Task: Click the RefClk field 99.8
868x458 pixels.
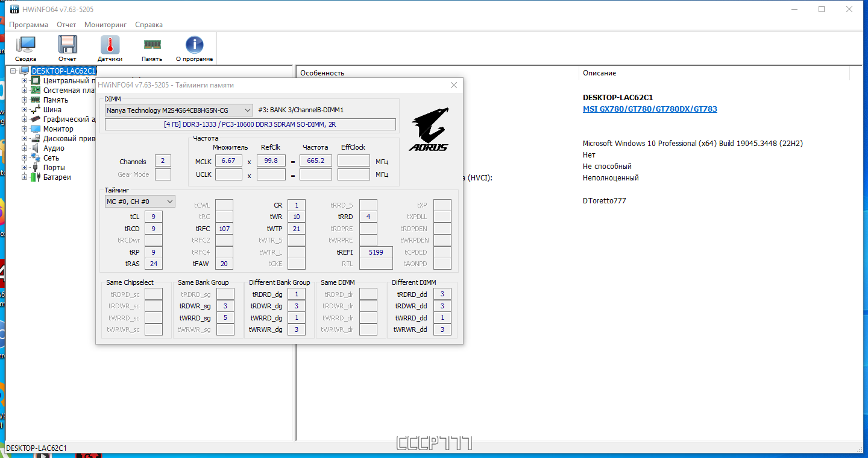Action: (x=271, y=161)
